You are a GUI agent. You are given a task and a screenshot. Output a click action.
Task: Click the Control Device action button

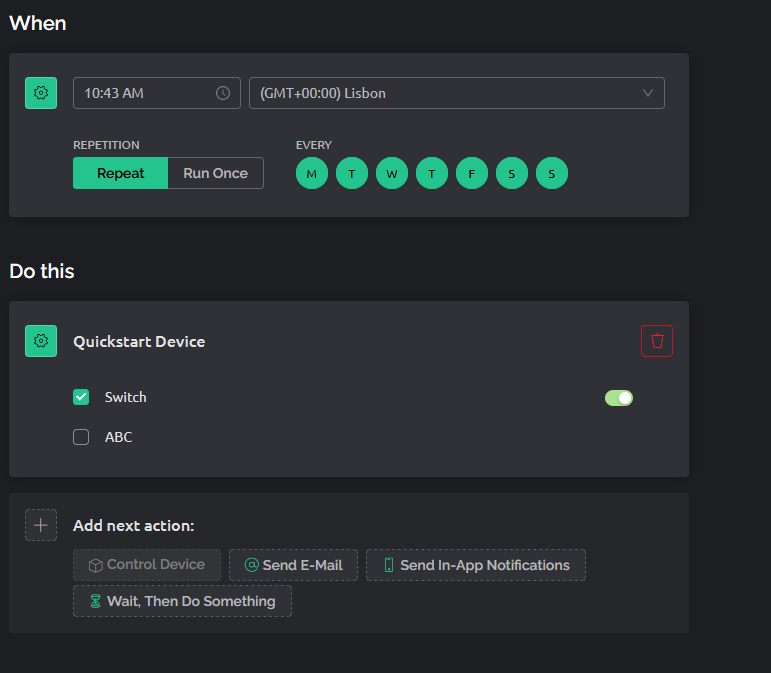click(147, 565)
